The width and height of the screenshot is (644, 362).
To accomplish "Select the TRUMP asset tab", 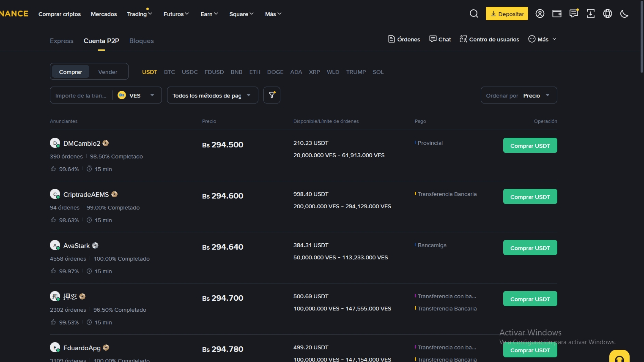I will [356, 72].
